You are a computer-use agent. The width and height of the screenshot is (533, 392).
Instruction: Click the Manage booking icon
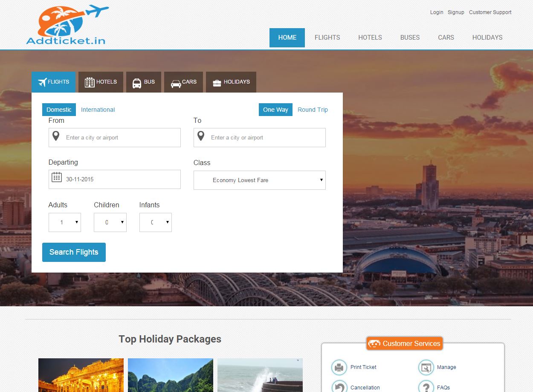tap(426, 367)
